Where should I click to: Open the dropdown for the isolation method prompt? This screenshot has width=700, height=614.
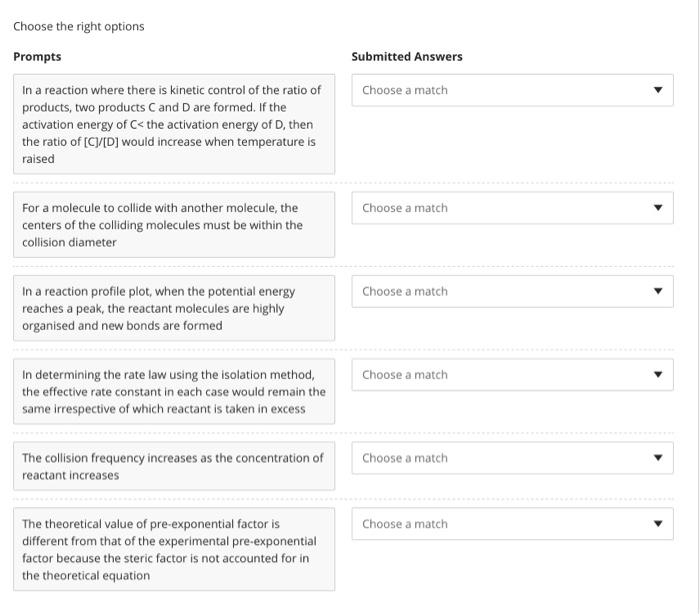click(511, 375)
